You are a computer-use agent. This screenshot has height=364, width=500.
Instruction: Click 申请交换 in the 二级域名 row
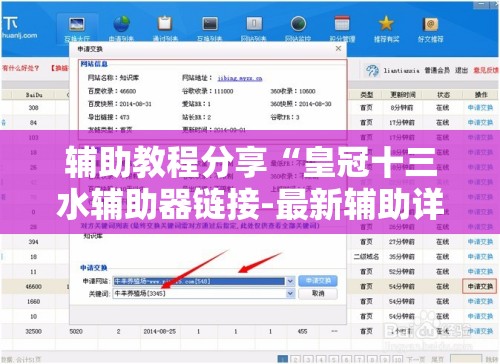pos(480,257)
